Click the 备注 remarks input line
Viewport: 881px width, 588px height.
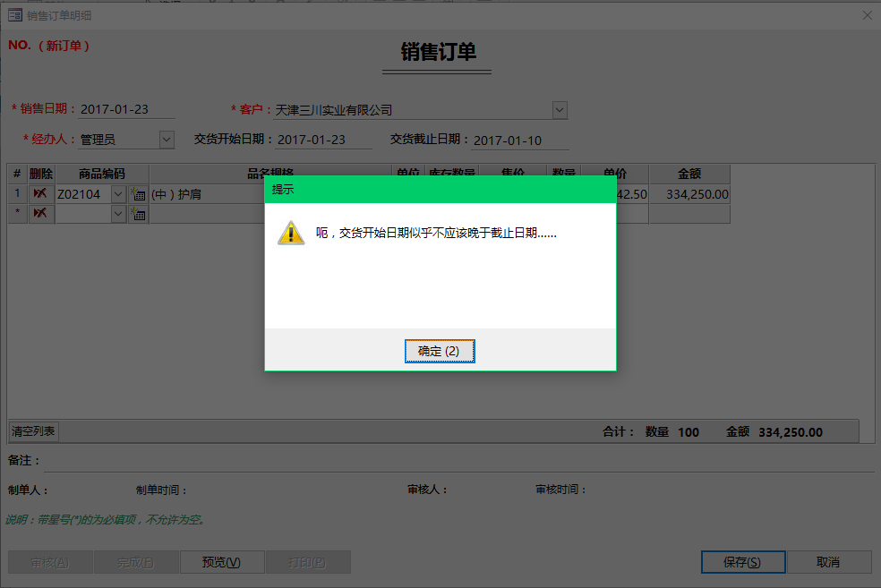[x=459, y=462]
